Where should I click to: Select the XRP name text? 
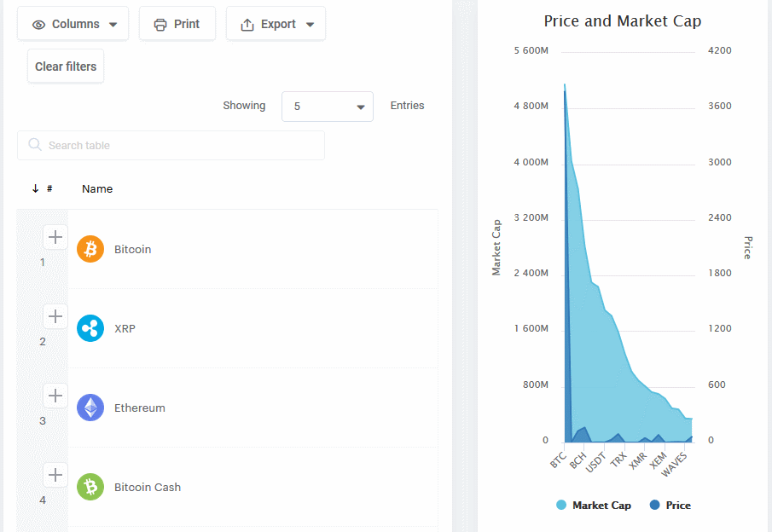[x=125, y=329]
